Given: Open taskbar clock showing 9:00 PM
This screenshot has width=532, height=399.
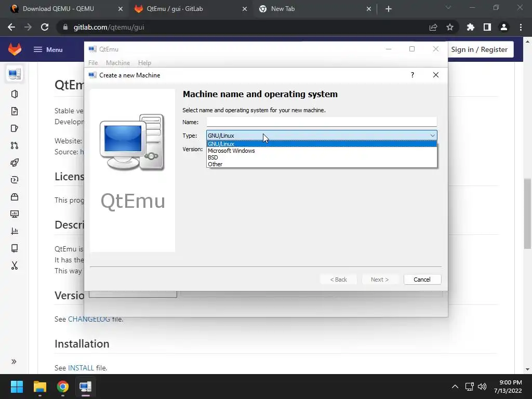Looking at the screenshot, I should (x=508, y=387).
